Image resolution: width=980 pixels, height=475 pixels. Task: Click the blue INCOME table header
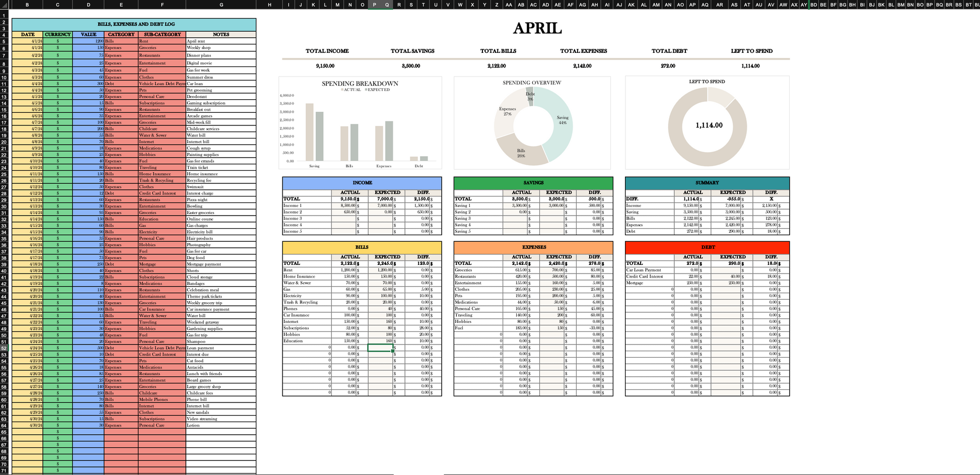point(362,183)
